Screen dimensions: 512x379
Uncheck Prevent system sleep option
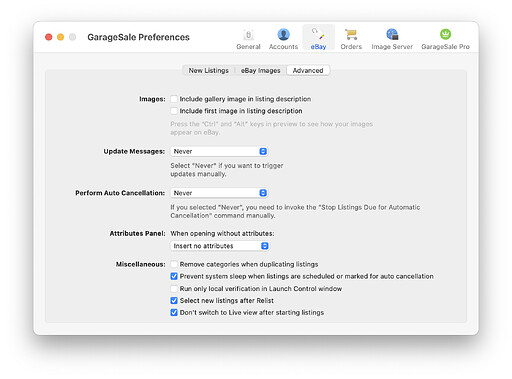(174, 276)
